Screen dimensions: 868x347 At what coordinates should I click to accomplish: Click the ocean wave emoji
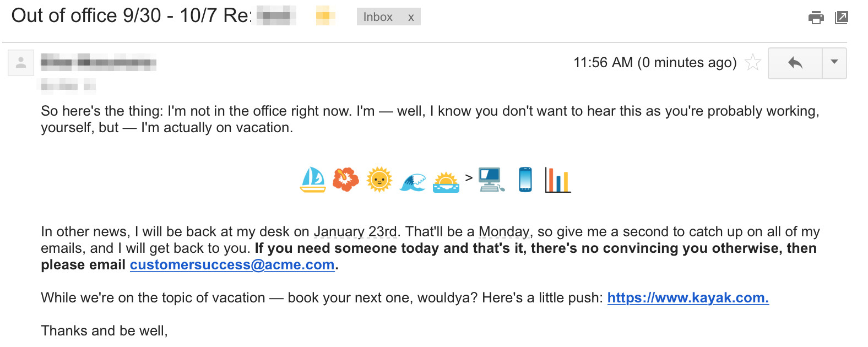[413, 181]
